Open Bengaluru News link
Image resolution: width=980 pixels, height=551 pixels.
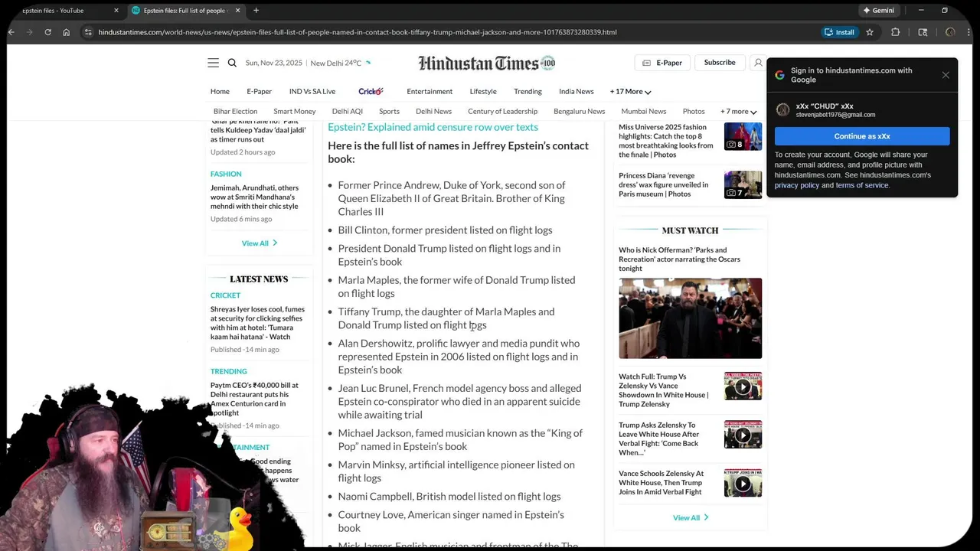click(580, 112)
